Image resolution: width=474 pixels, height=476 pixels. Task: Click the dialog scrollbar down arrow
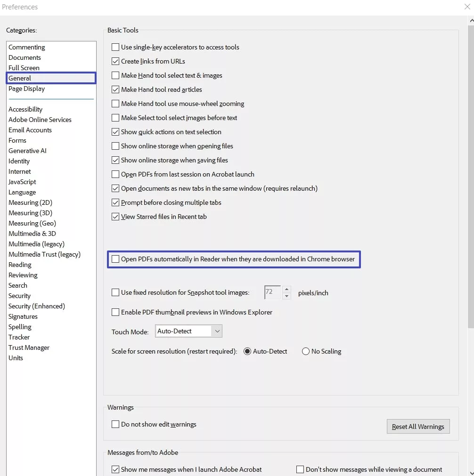tap(470, 473)
